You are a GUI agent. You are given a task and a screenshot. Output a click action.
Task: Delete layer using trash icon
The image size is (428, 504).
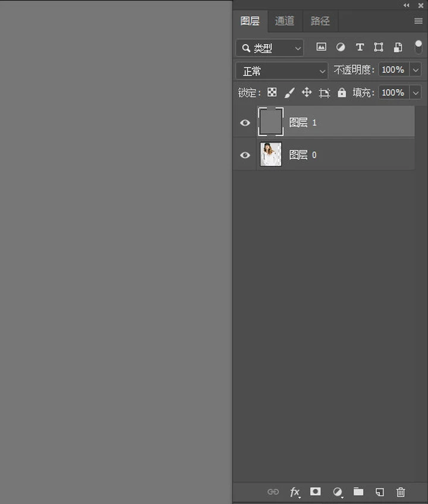coord(401,492)
